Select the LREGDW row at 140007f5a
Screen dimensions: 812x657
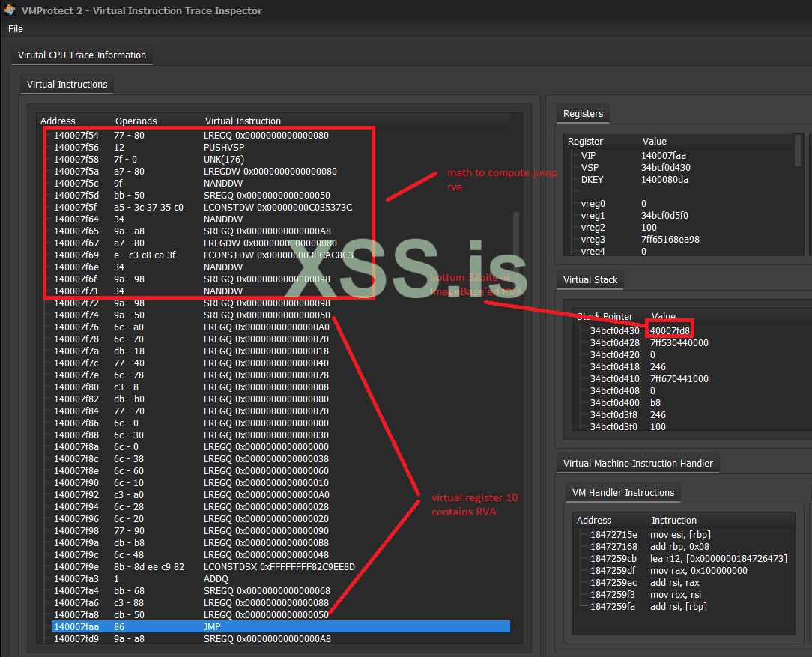pos(281,171)
